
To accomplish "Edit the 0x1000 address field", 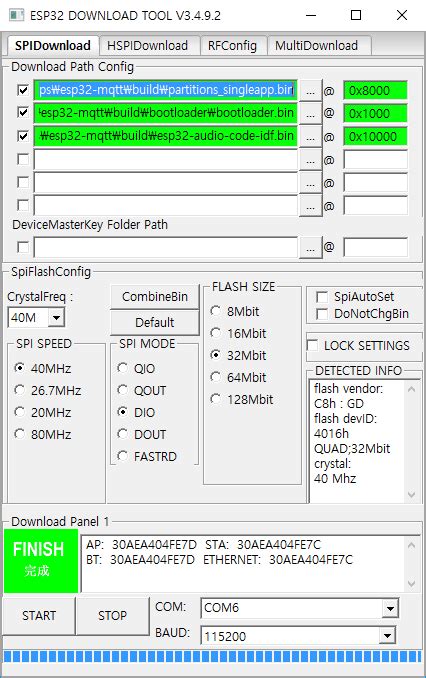I will (x=375, y=114).
